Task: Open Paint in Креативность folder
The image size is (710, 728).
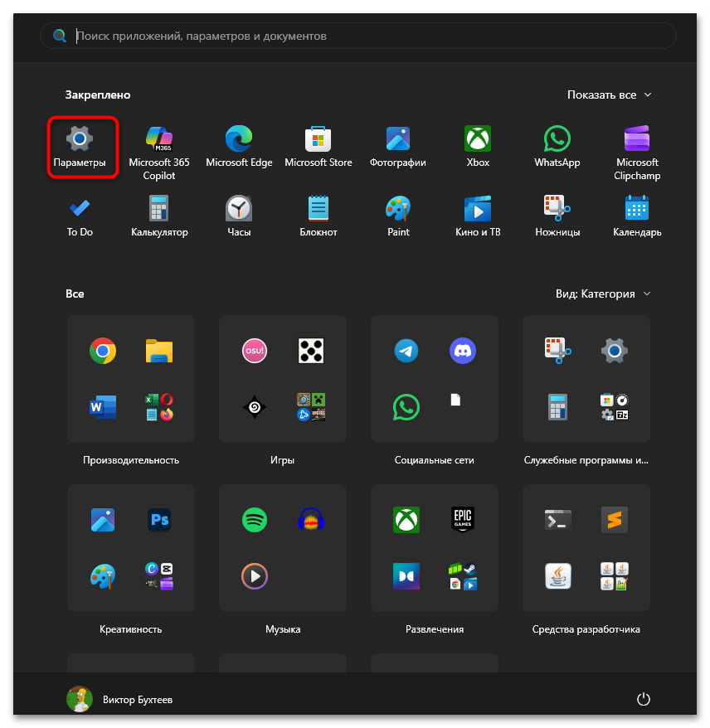Action: [x=103, y=576]
